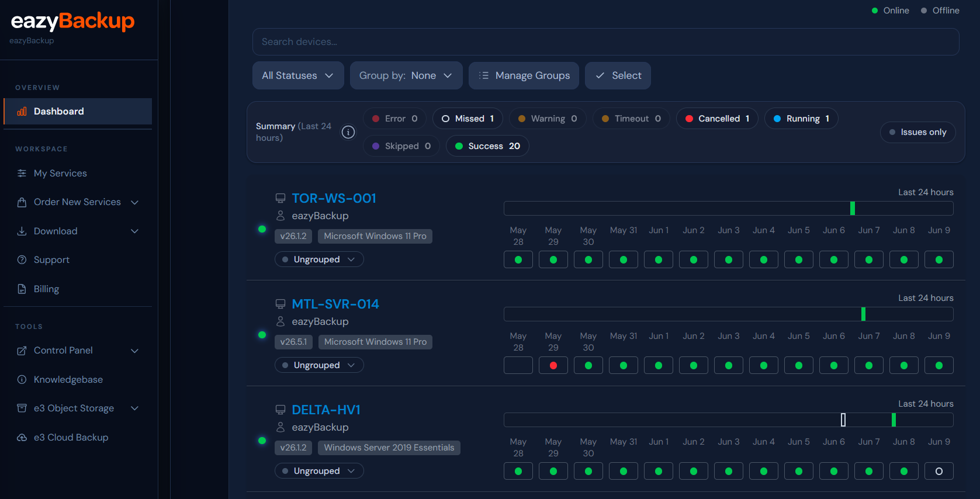Click the Support help-circle icon
The height and width of the screenshot is (499, 980).
[22, 260]
